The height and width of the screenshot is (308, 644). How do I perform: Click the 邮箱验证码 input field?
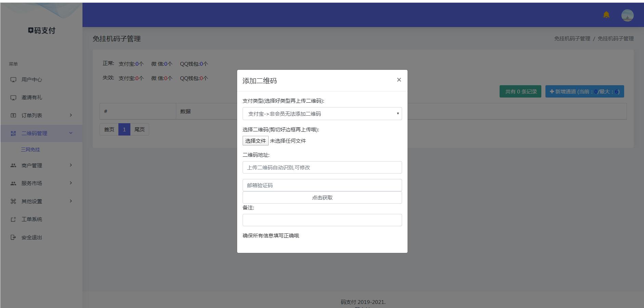pos(322,185)
